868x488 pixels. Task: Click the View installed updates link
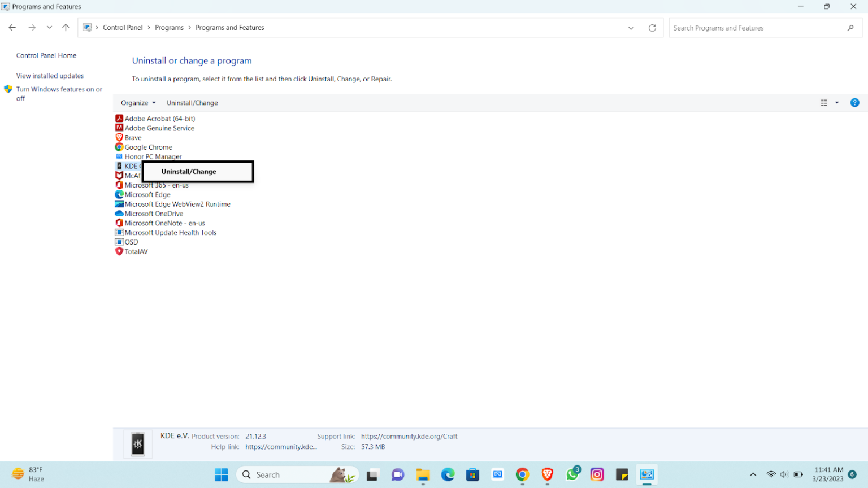click(50, 75)
